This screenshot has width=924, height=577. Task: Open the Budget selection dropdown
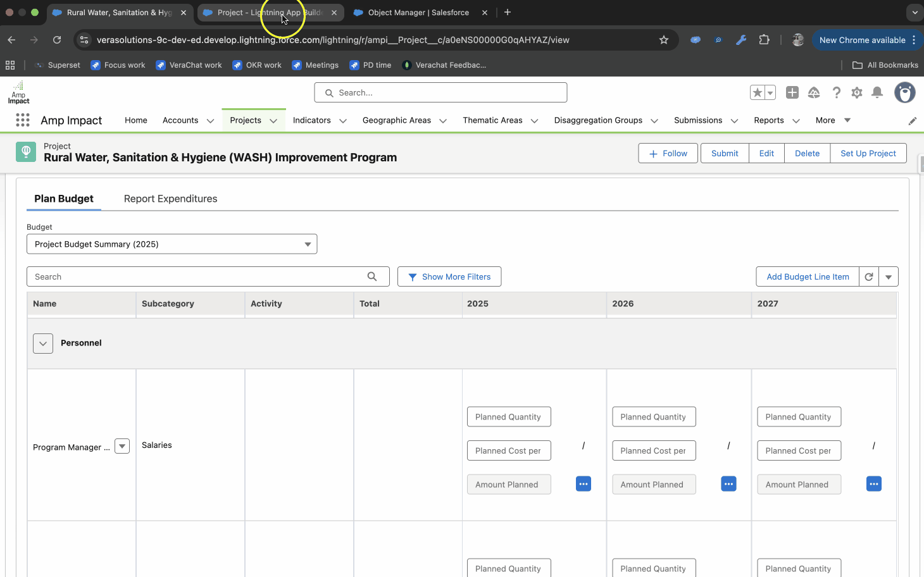172,244
